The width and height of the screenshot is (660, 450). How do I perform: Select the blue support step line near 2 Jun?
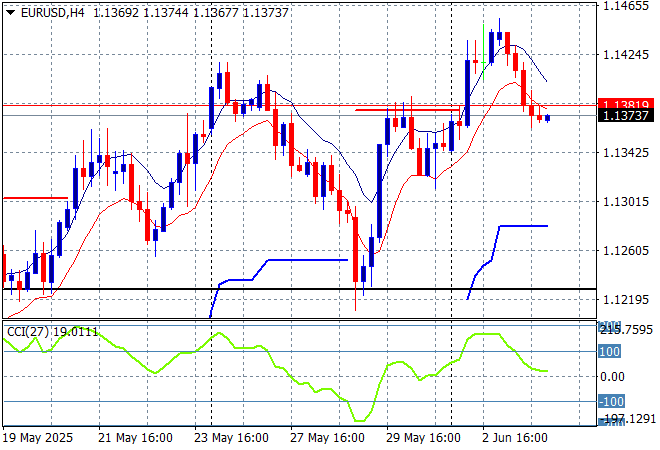coord(523,226)
